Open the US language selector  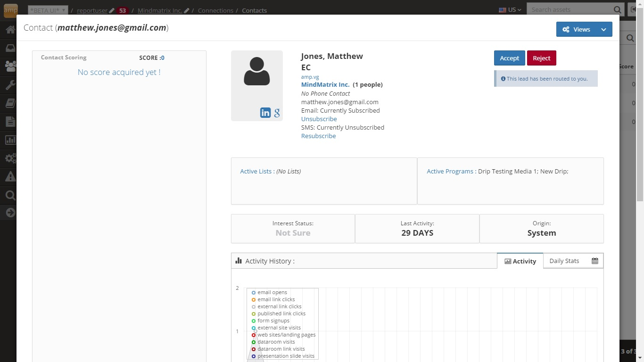point(510,10)
